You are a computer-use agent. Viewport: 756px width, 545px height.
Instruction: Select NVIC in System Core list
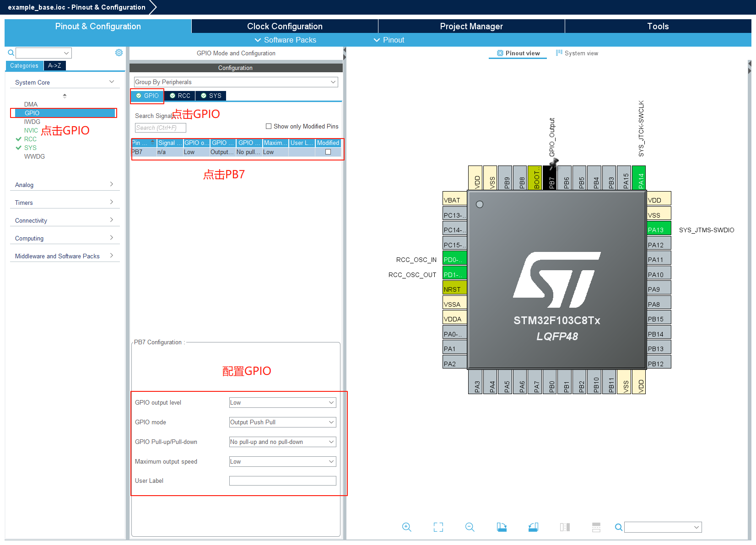[x=31, y=130]
